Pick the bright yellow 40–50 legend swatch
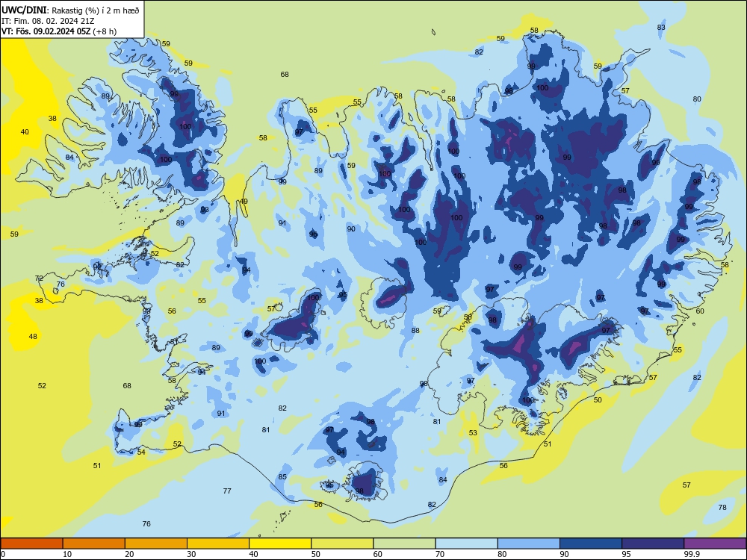Image resolution: width=747 pixels, height=560 pixels. [280, 544]
